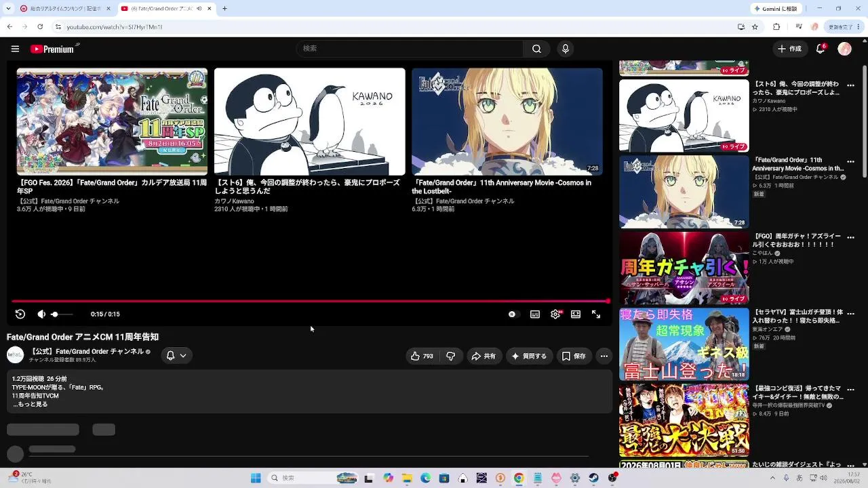Open sidebar title 【セラヤTV】富士山ガチ登頂
This screenshot has width=868, height=488.
(798, 317)
